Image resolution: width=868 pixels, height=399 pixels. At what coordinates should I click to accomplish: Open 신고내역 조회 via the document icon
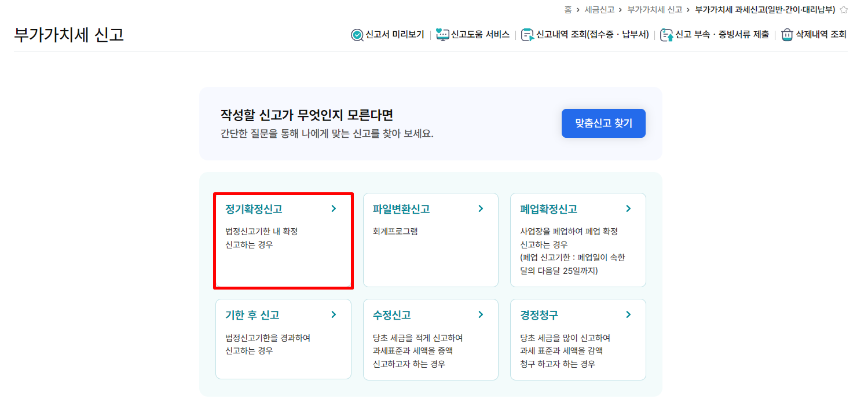coord(528,35)
